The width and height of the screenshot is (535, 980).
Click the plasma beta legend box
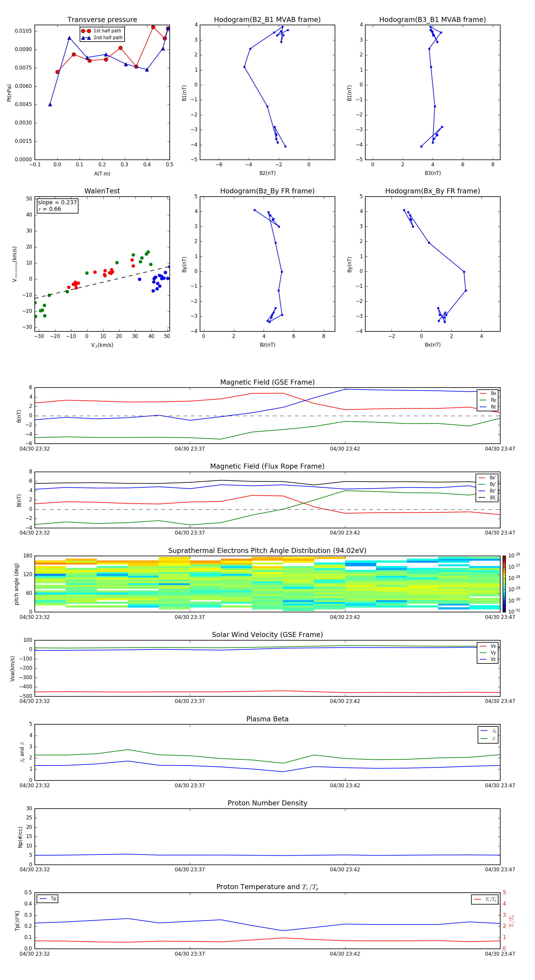coord(488,735)
